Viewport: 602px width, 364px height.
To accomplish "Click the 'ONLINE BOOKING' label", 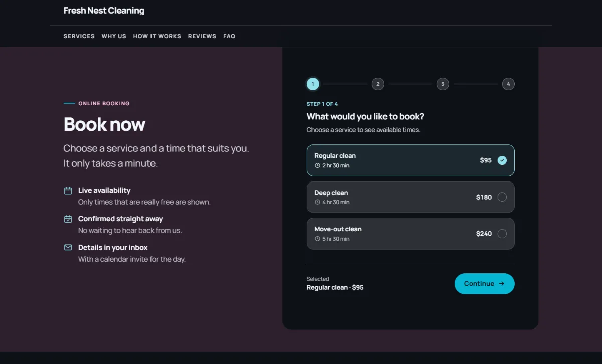I will click(104, 104).
